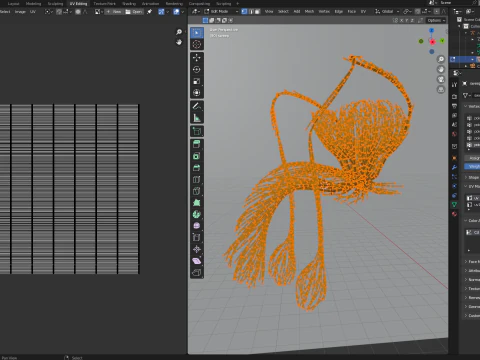Select the Shrink/Fatten tool
This screenshot has width=480, height=360.
197,249
